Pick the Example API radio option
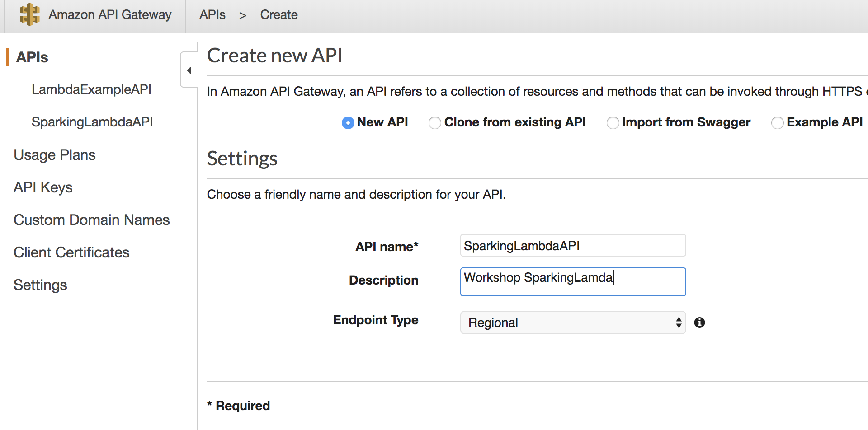 click(777, 123)
